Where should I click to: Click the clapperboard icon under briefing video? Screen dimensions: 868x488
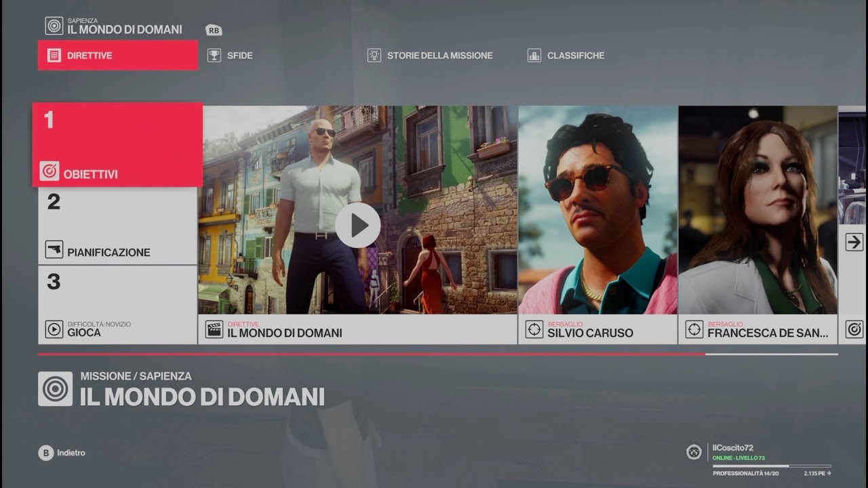(x=214, y=329)
